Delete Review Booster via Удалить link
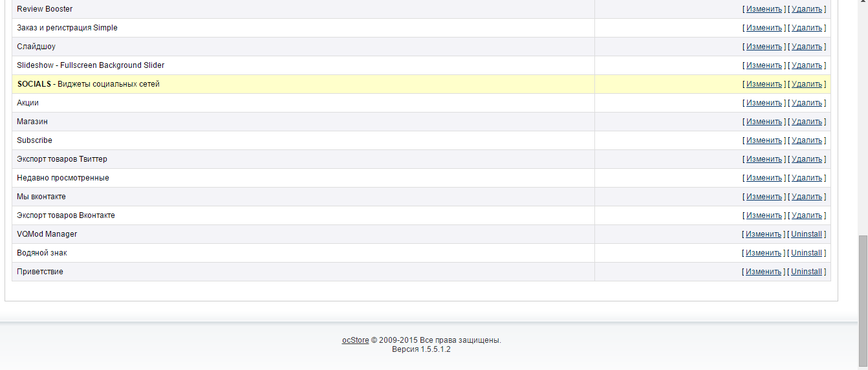The width and height of the screenshot is (868, 370). [807, 9]
